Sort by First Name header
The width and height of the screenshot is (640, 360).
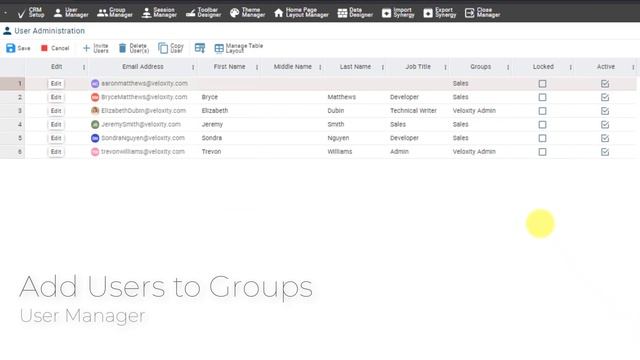click(229, 67)
